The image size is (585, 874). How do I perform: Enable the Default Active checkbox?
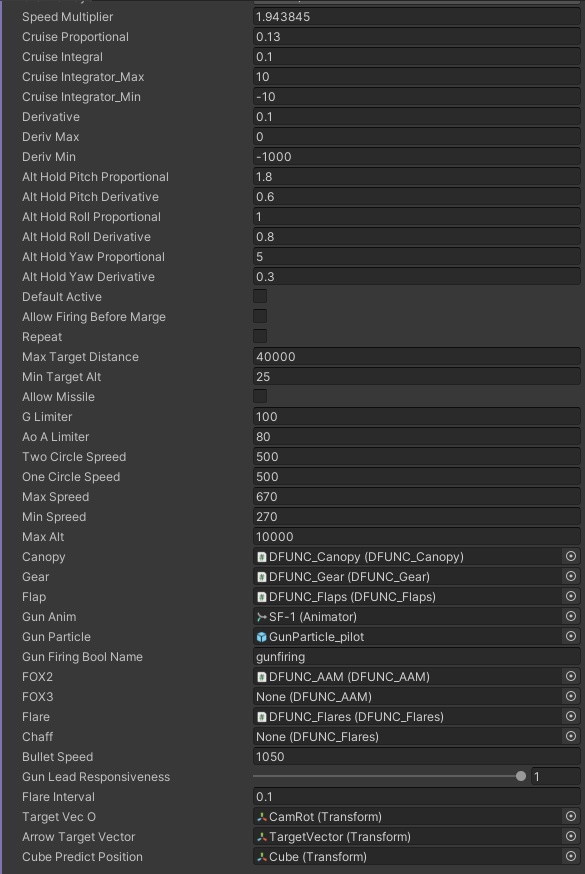coord(260,296)
